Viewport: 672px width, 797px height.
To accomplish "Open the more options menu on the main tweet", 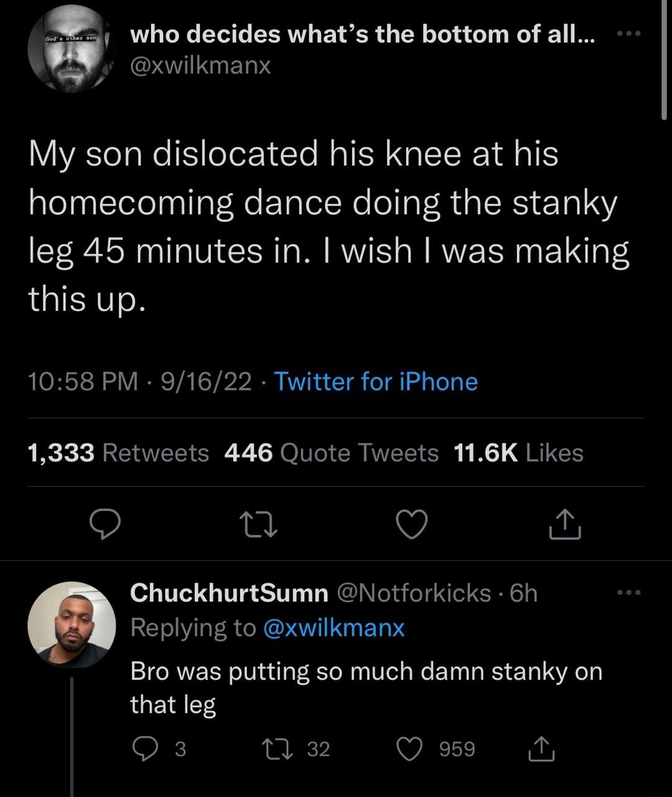I will [x=630, y=34].
